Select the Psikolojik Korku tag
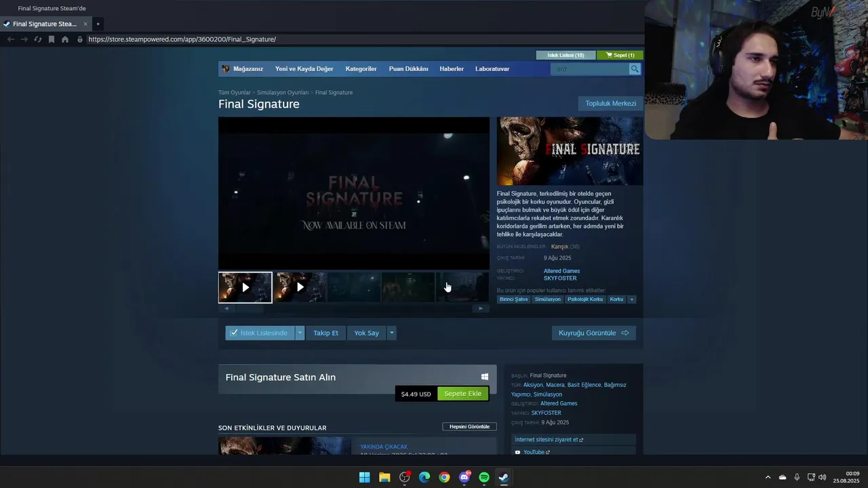The width and height of the screenshot is (868, 488). coord(585,299)
